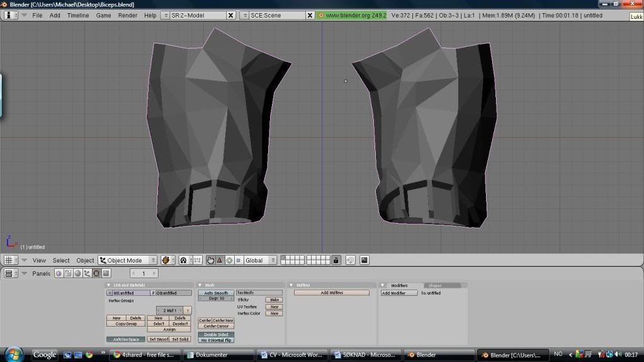Click the Add Modifier button
644x362 pixels.
click(399, 293)
